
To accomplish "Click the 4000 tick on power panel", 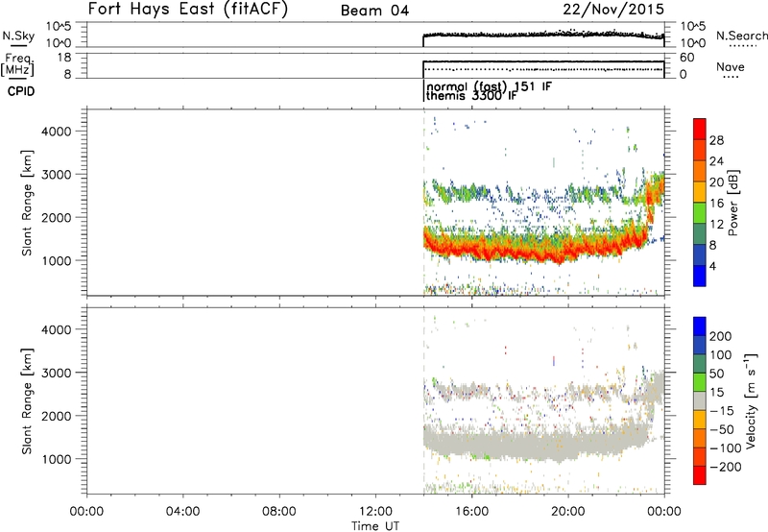I will click(57, 132).
